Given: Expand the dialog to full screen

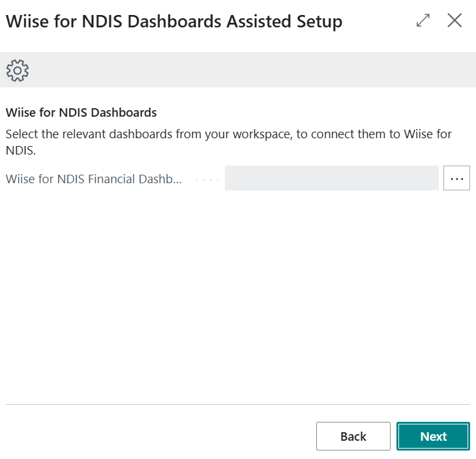Looking at the screenshot, I should point(423,21).
